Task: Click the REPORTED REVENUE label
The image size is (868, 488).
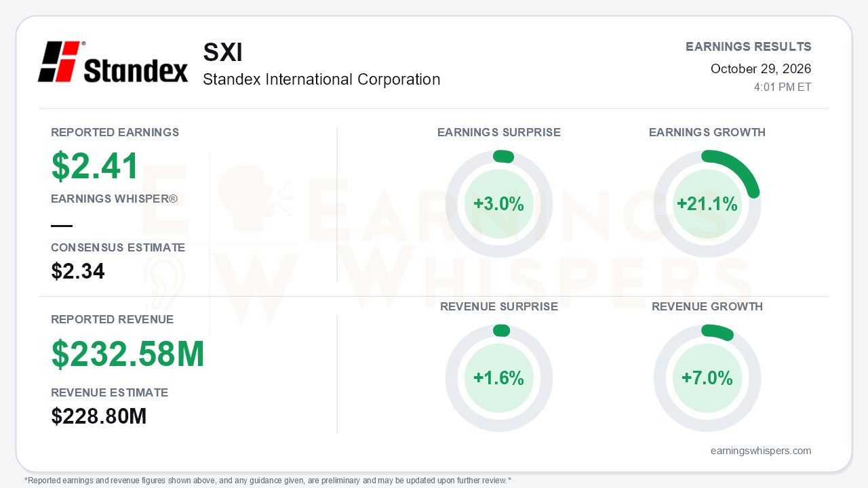Action: [x=113, y=319]
